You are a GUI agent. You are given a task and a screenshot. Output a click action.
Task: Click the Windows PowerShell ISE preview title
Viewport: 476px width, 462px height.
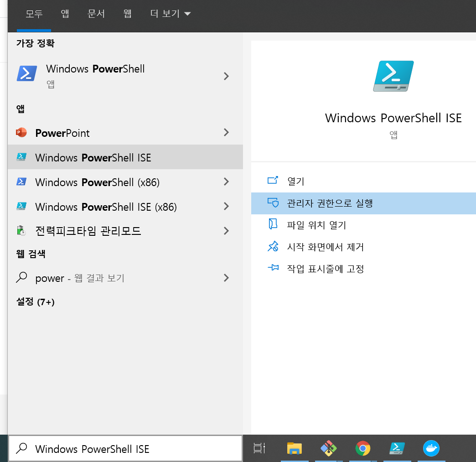[393, 118]
